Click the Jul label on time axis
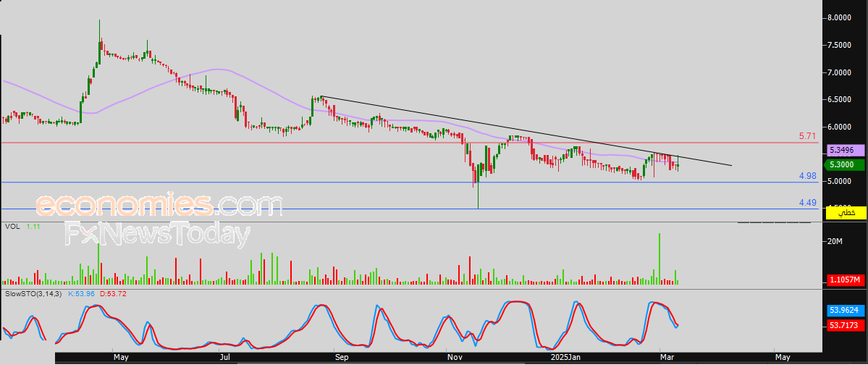The width and height of the screenshot is (868, 365). pyautogui.click(x=224, y=358)
